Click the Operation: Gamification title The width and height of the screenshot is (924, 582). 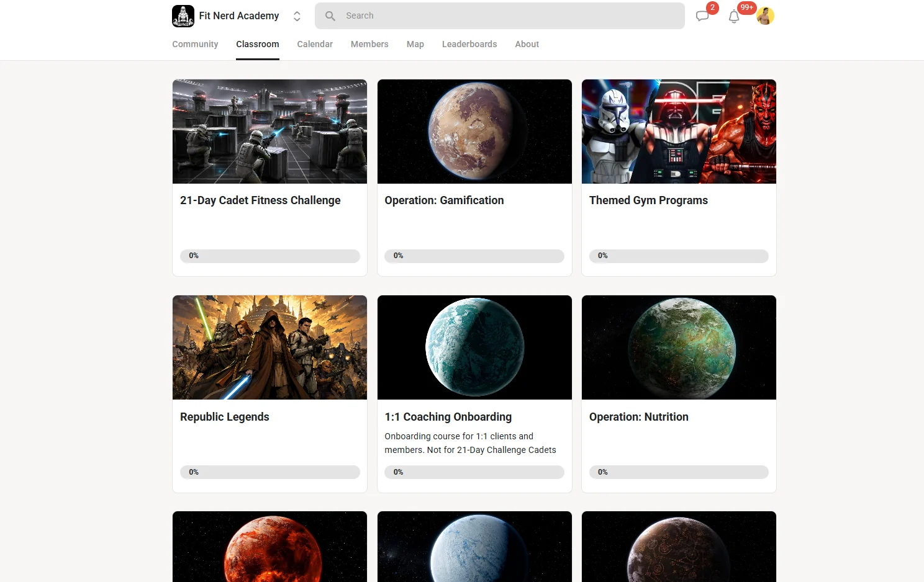coord(444,200)
